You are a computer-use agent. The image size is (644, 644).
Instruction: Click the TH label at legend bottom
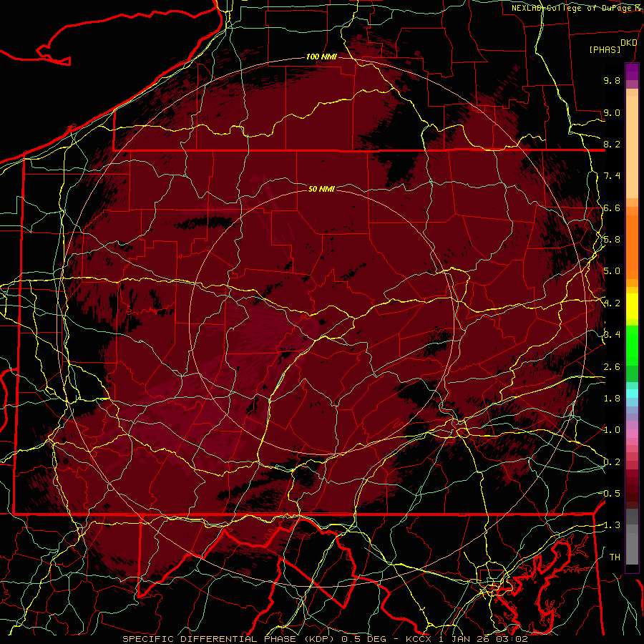pos(615,557)
